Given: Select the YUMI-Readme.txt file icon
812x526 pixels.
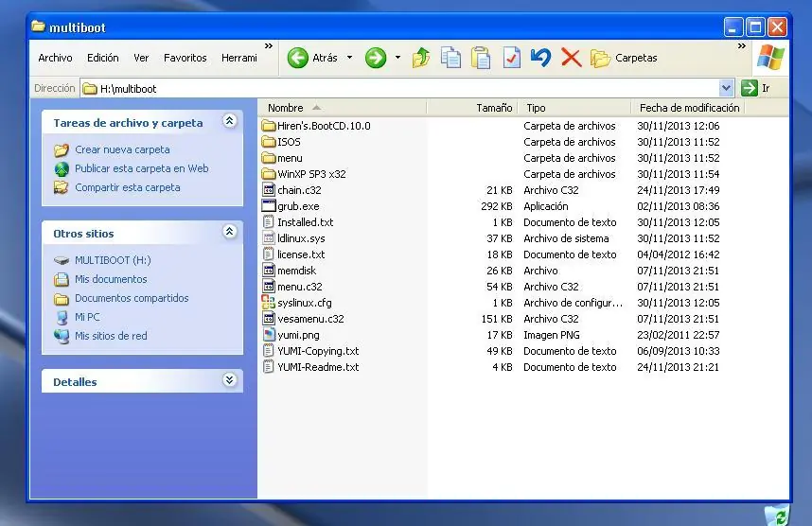Looking at the screenshot, I should [268, 366].
